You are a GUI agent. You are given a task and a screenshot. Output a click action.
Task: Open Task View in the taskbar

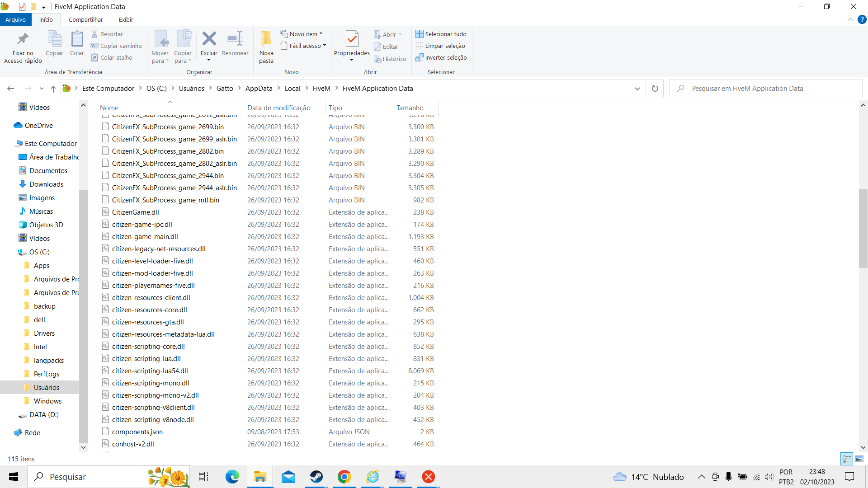point(203,477)
